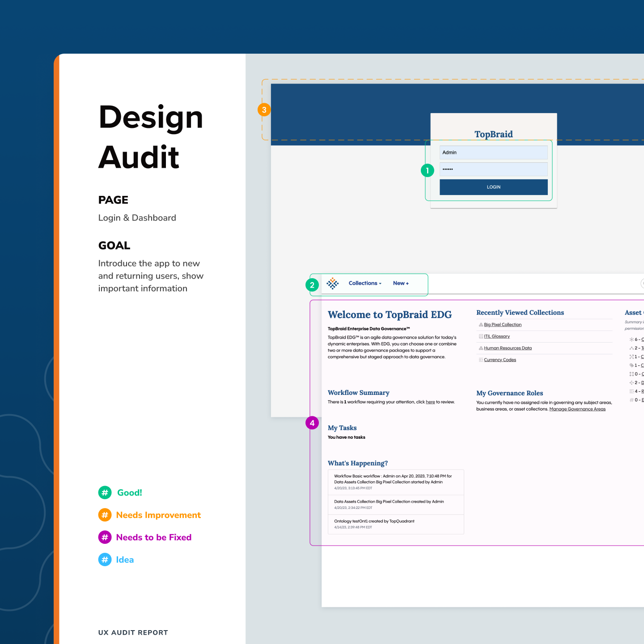This screenshot has height=644, width=644.
Task: Select the 'Ontology testOnt1 created by TopQuadrant' entry
Action: tap(396, 524)
